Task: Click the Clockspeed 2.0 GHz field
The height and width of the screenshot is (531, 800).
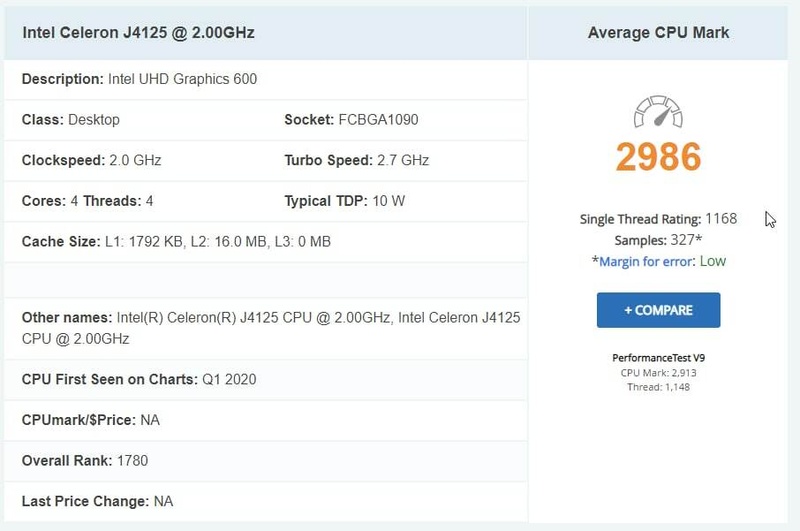Action: point(91,160)
